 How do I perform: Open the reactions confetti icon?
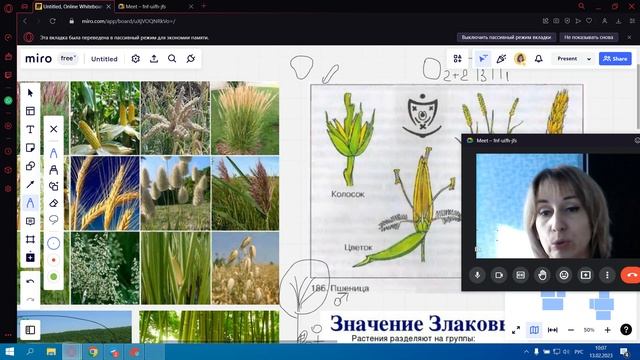point(501,59)
